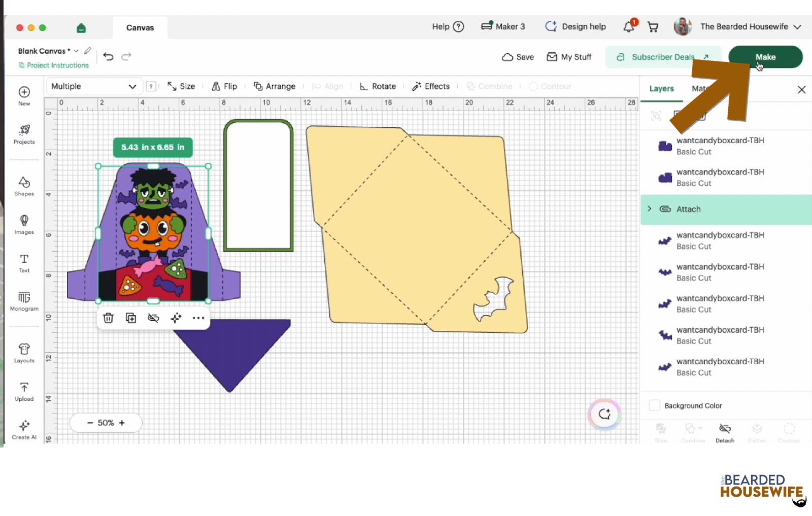Select the Canvas tab

pos(140,27)
